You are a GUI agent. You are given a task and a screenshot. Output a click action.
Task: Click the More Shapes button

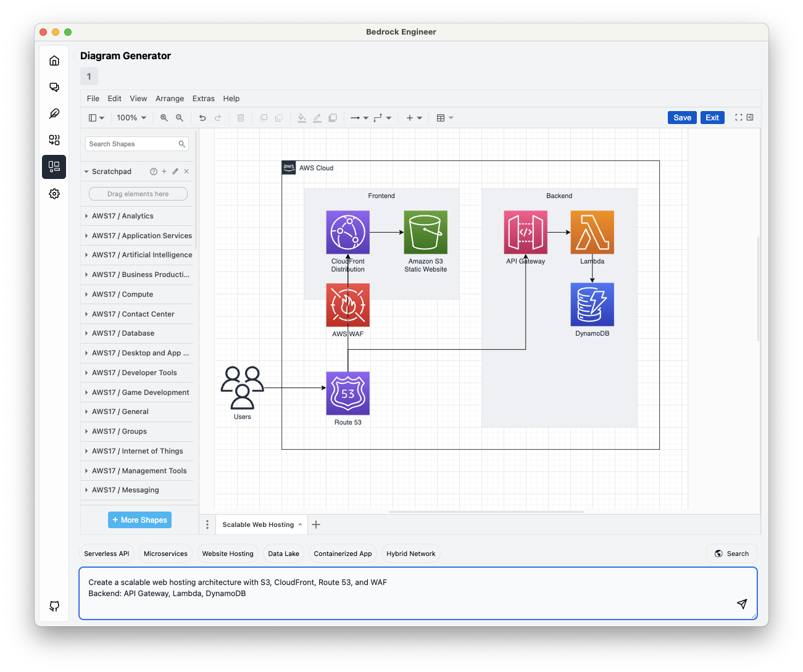click(139, 520)
